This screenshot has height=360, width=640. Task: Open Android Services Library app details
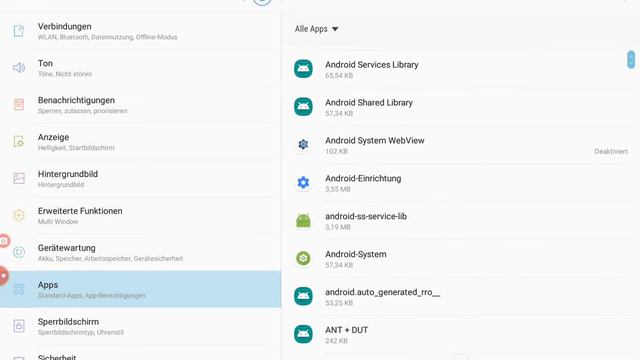coord(461,69)
